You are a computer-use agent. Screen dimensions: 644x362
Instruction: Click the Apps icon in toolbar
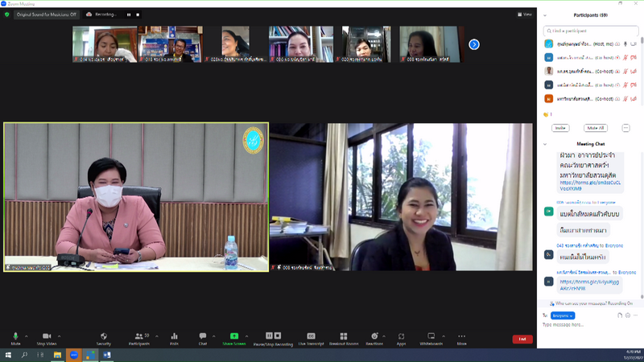pyautogui.click(x=401, y=336)
